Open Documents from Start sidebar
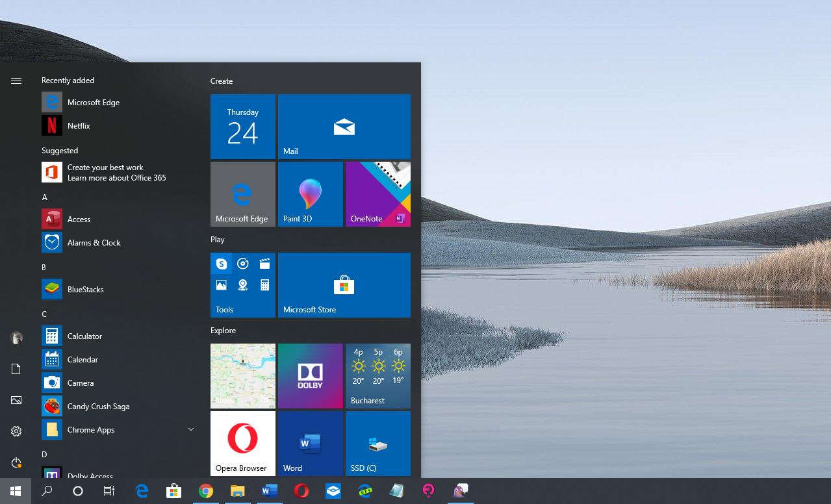 pyautogui.click(x=16, y=369)
